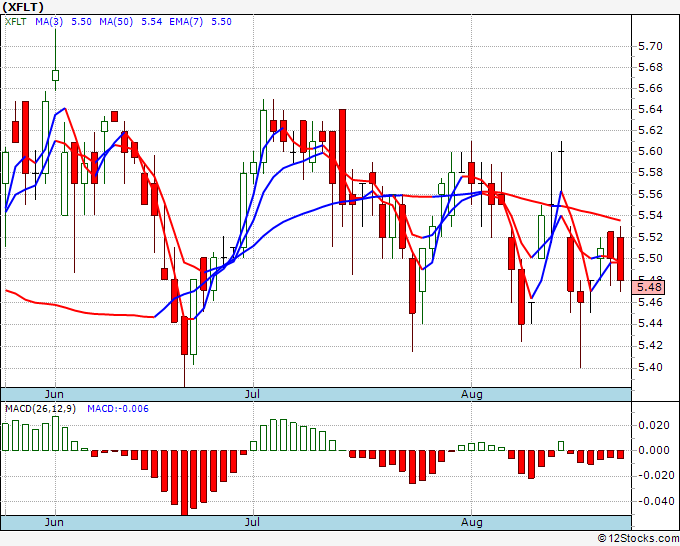The image size is (680, 546).
Task: Click the 5.42 price axis label
Action: (651, 346)
